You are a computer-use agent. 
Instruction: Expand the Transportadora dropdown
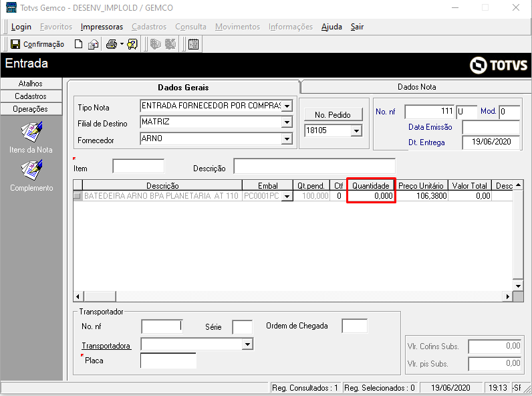248,344
